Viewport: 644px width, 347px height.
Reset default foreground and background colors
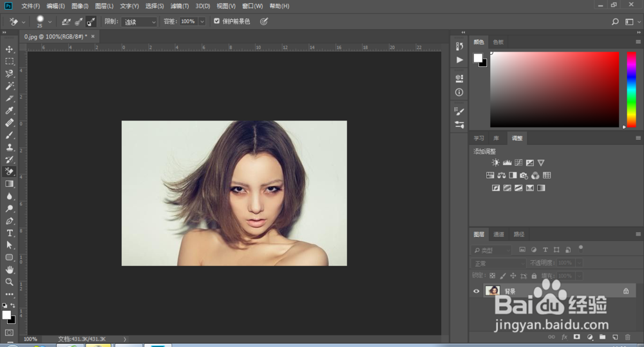5,306
